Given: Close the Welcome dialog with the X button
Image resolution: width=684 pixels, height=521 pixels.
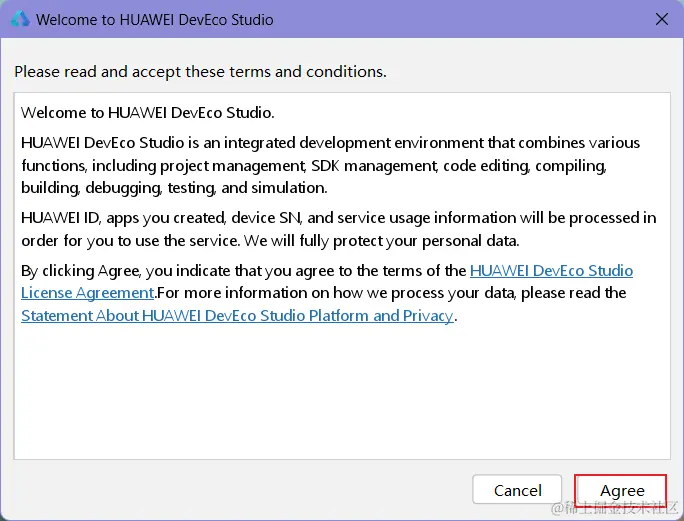Looking at the screenshot, I should tap(661, 19).
